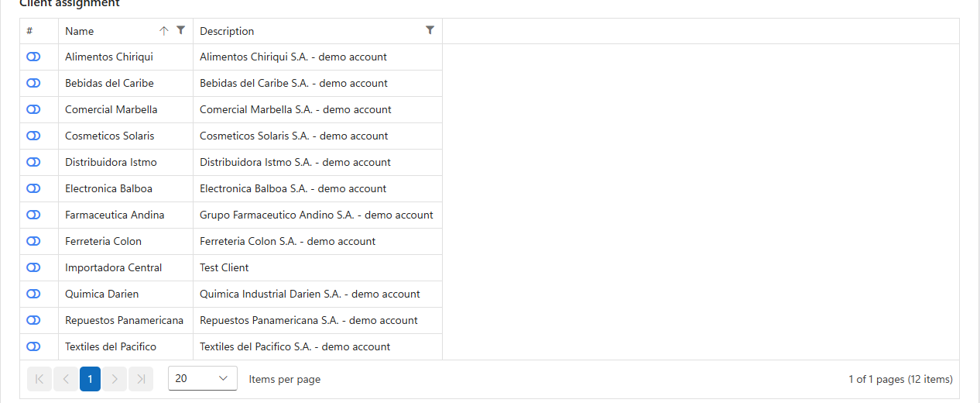
Task: Toggle assignment for Importadora Central
Action: [x=33, y=267]
